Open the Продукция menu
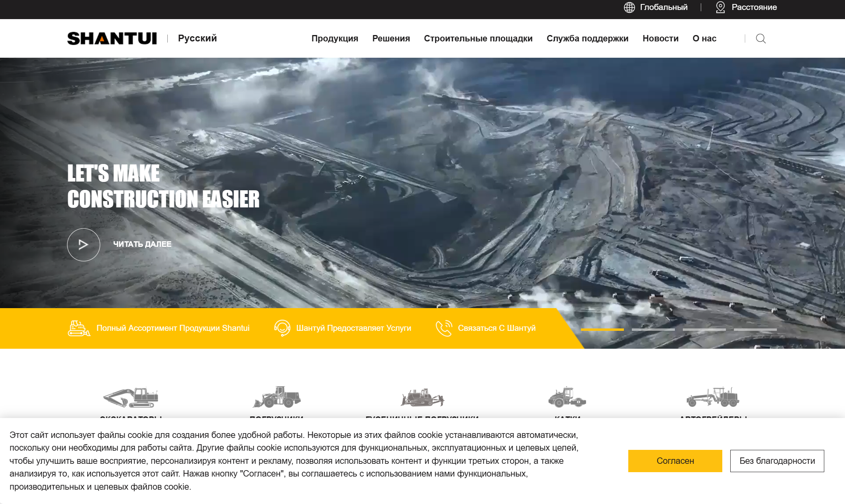This screenshot has height=504, width=845. click(335, 39)
